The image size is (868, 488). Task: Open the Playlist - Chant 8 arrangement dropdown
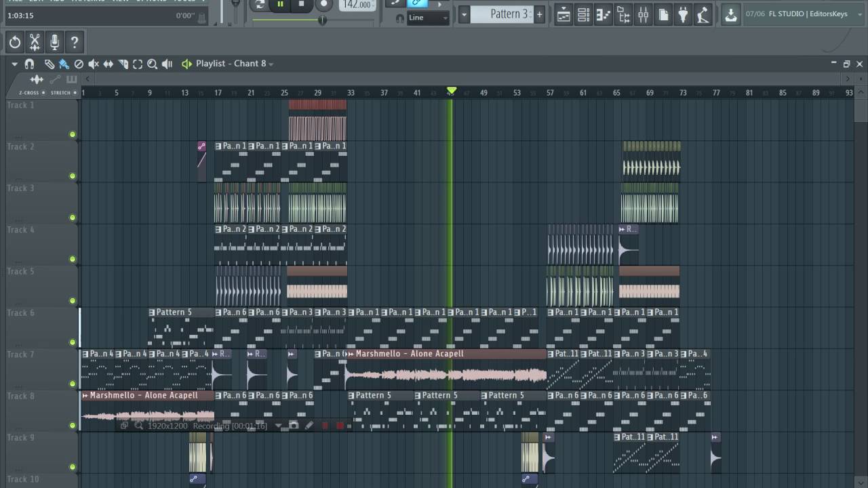pos(271,64)
